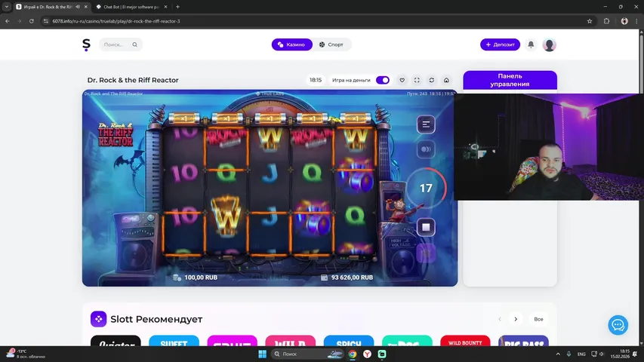Viewport: 644px width, 362px height.
Task: Expand the Панель управления panel
Action: point(510,80)
